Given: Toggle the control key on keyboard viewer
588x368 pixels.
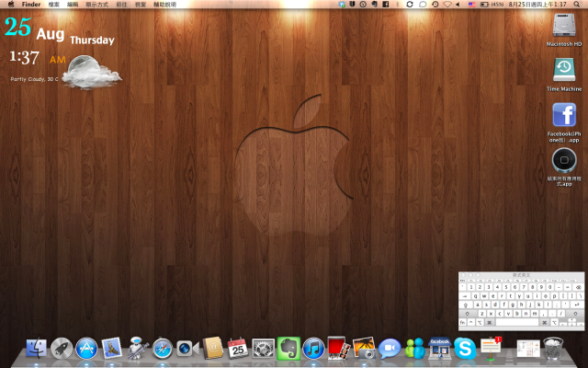Looking at the screenshot, I should 471,322.
